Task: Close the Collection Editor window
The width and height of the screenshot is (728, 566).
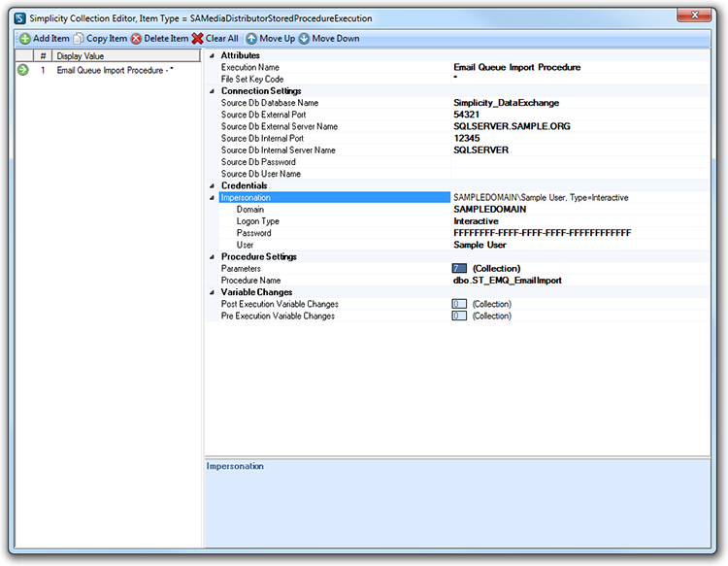Action: tap(694, 15)
